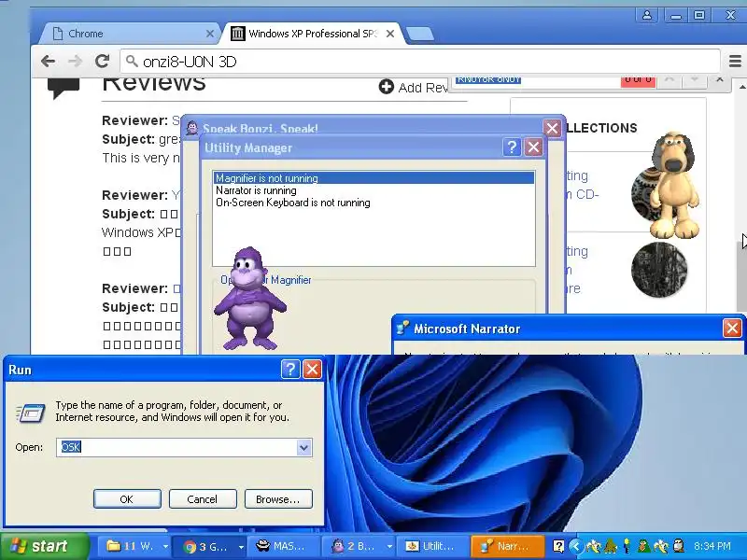Click the Run dialog help question button
The image size is (747, 560).
point(290,369)
